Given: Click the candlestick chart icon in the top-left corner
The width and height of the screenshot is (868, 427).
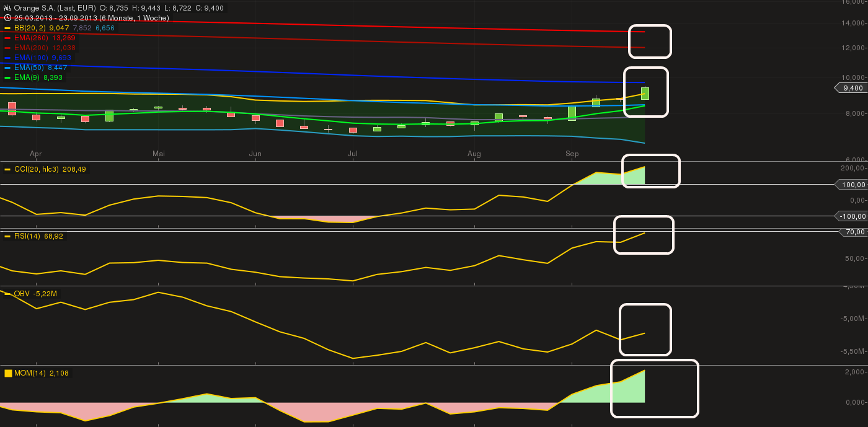Looking at the screenshot, I should [6, 7].
